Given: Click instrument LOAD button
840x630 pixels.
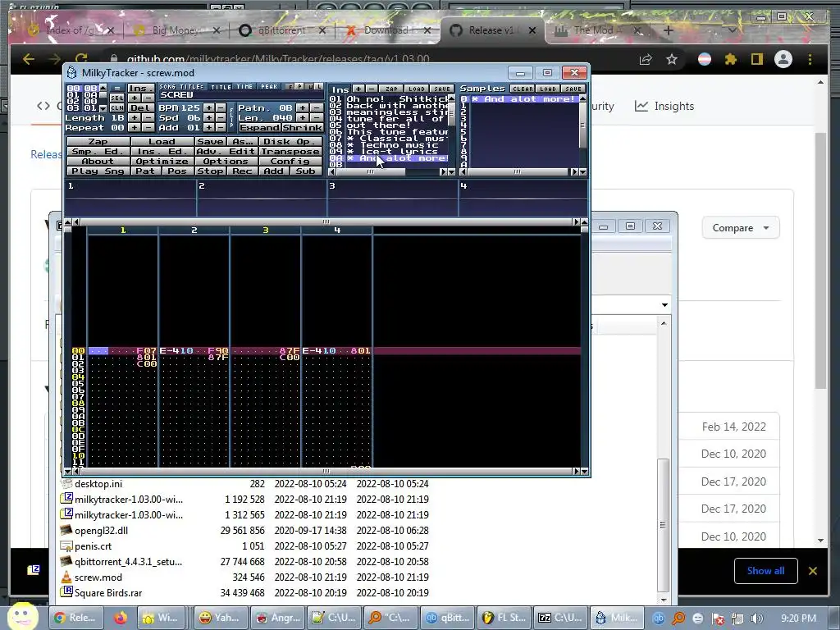Looking at the screenshot, I should [416, 89].
